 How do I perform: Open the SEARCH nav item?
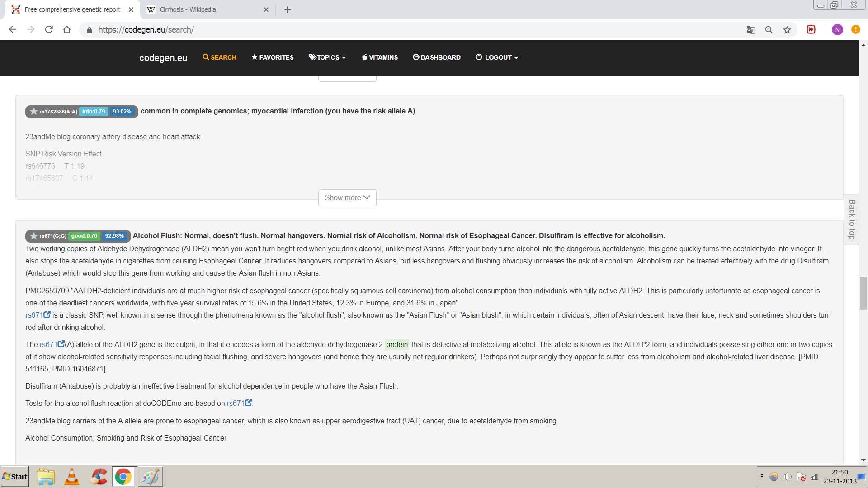[x=220, y=57]
